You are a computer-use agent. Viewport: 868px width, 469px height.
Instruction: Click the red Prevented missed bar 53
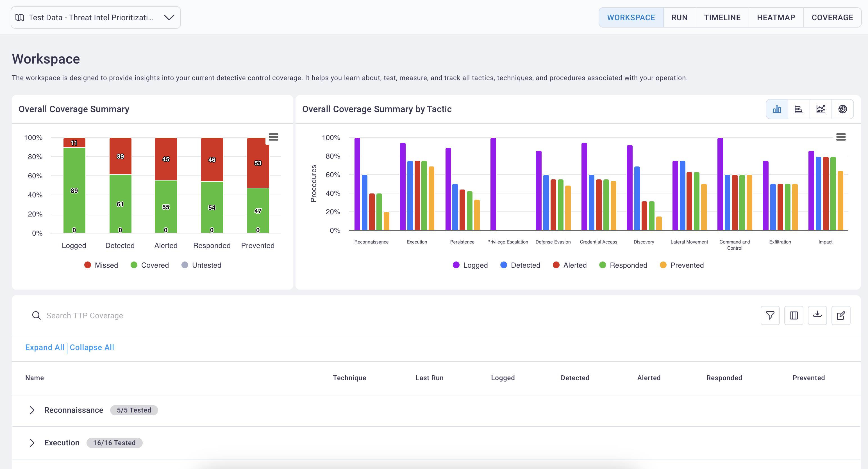coord(258,163)
